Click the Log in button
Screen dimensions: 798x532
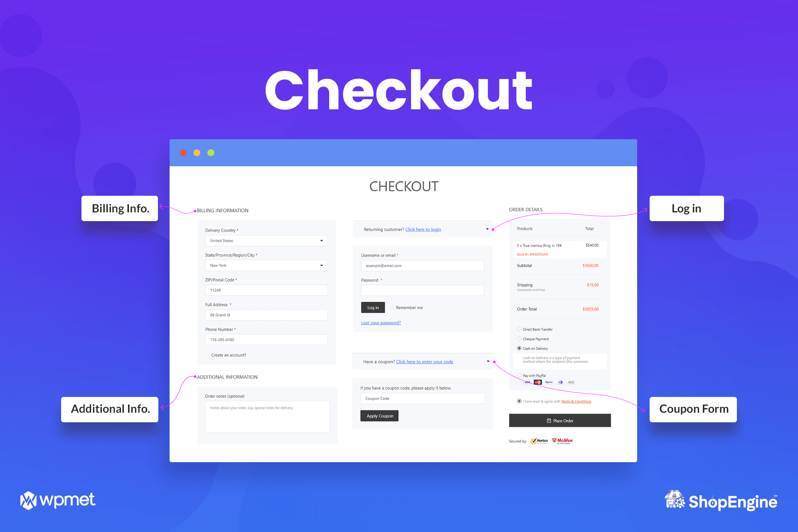[373, 308]
